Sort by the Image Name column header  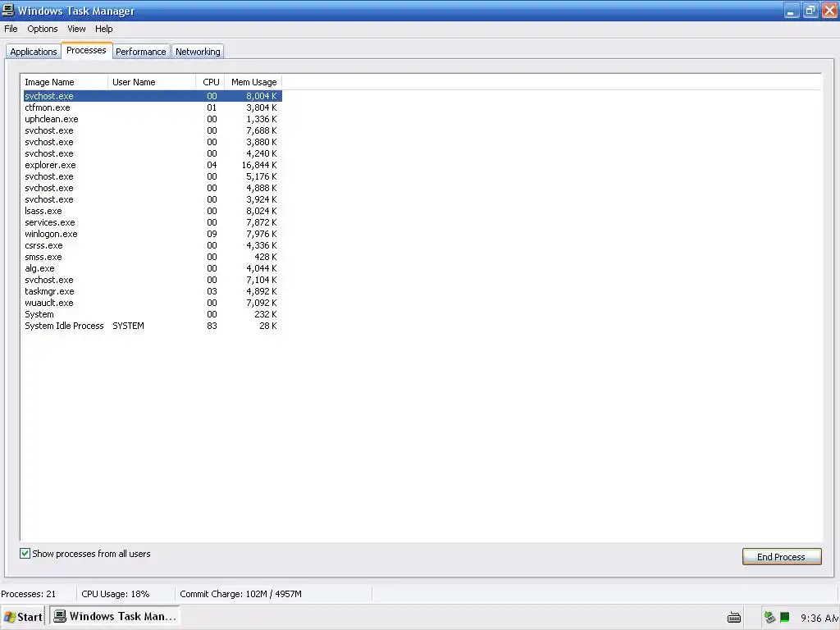[64, 82]
